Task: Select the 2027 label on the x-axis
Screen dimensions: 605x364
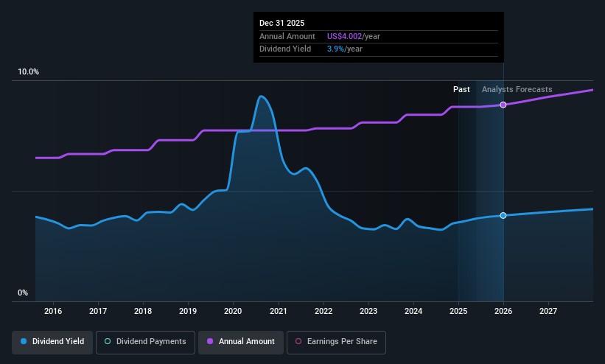Action: [x=548, y=312]
